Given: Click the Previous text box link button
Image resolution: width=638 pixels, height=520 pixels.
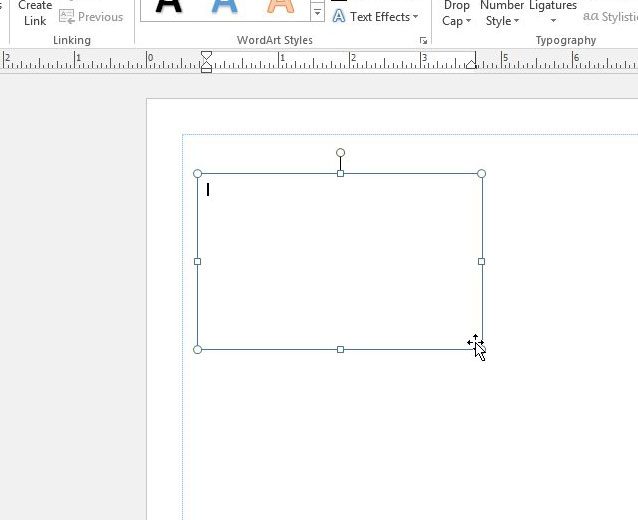Looking at the screenshot, I should coord(91,17).
